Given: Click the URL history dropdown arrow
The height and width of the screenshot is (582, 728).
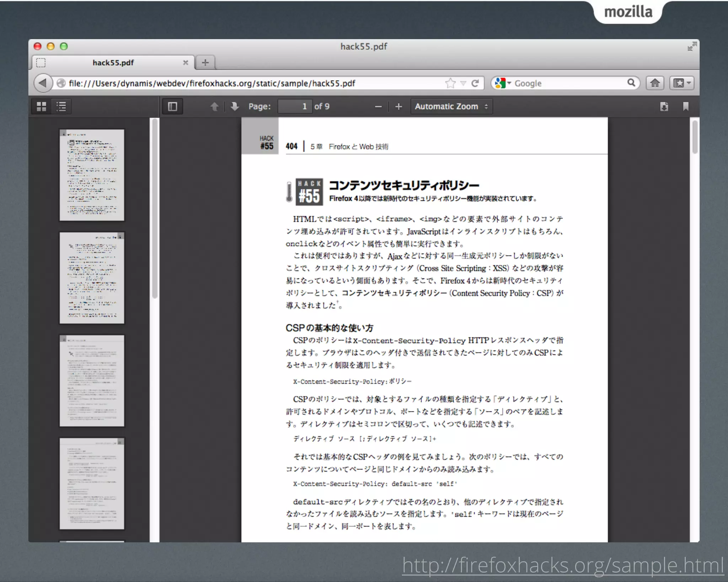Looking at the screenshot, I should [463, 83].
